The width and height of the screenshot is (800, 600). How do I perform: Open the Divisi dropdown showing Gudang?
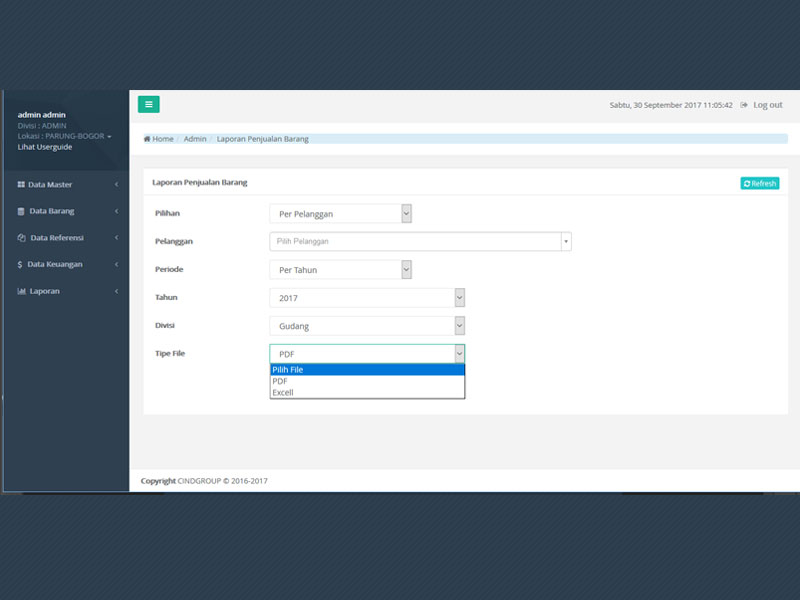367,325
